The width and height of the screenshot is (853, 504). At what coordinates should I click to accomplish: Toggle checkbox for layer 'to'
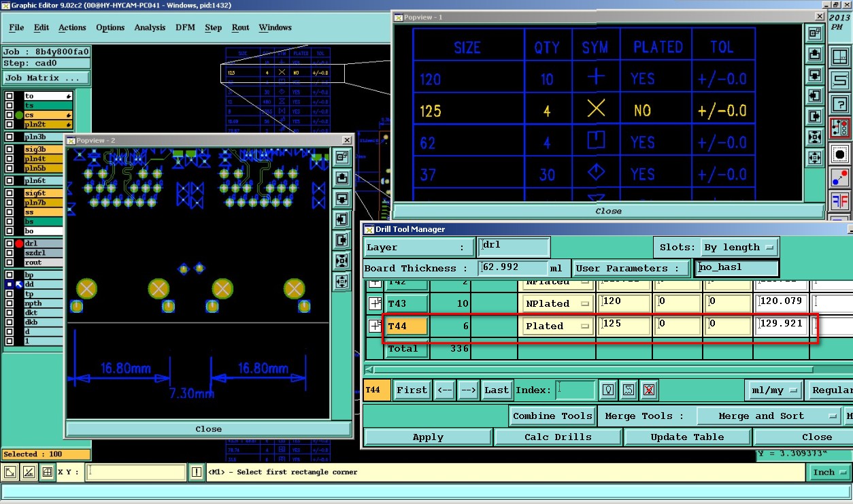tap(10, 96)
